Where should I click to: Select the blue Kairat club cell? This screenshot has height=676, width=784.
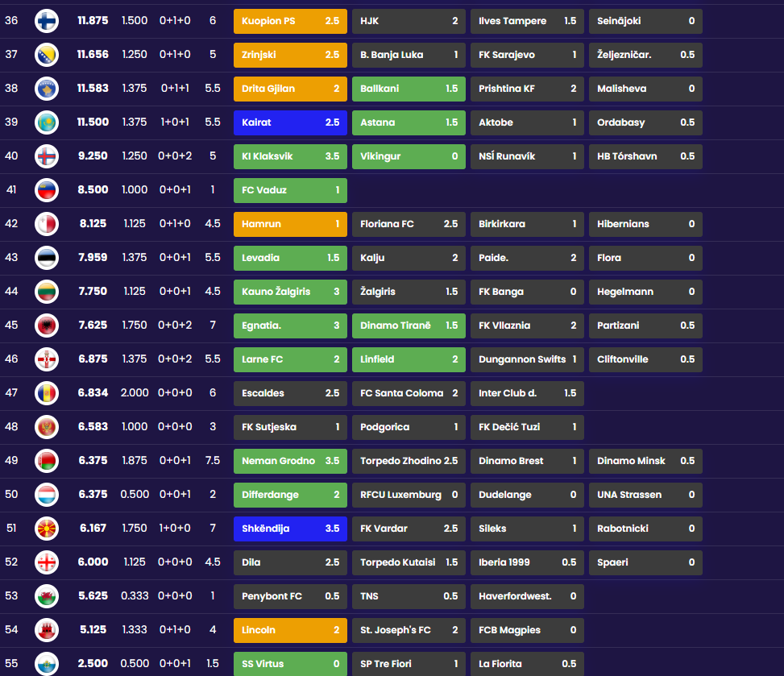pyautogui.click(x=290, y=122)
